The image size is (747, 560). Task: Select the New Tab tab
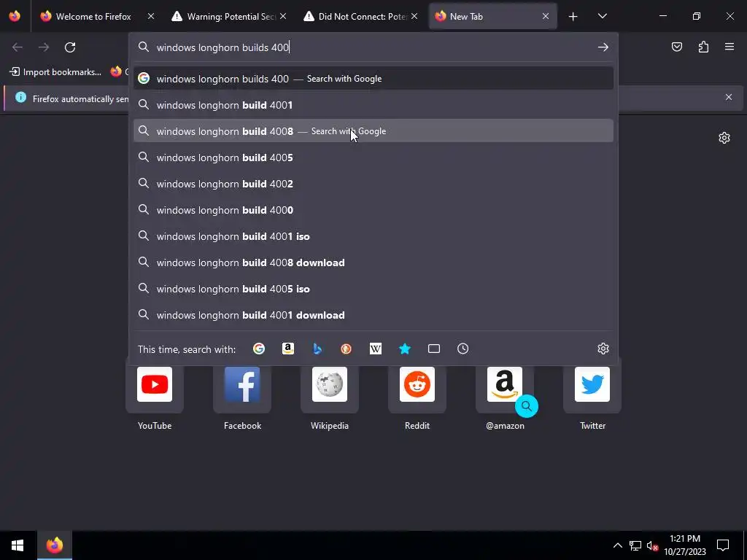pyautogui.click(x=491, y=16)
